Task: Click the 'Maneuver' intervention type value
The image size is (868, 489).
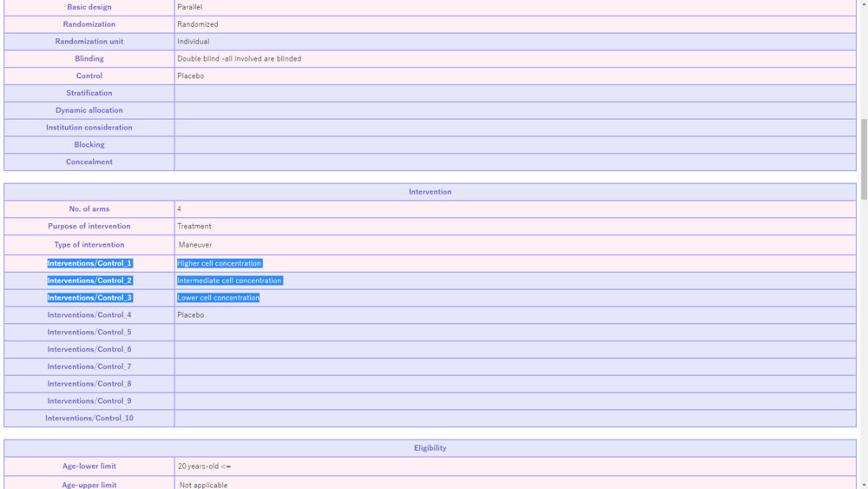Action: (x=195, y=245)
